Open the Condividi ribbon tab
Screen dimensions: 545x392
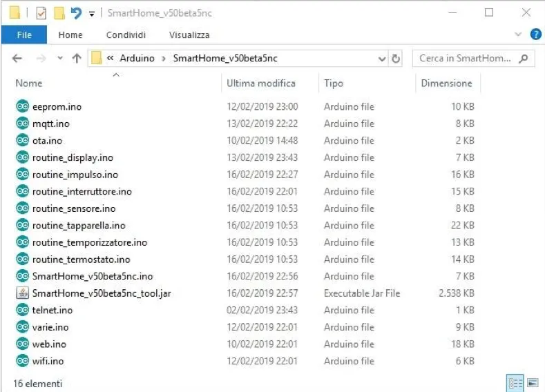(x=126, y=35)
